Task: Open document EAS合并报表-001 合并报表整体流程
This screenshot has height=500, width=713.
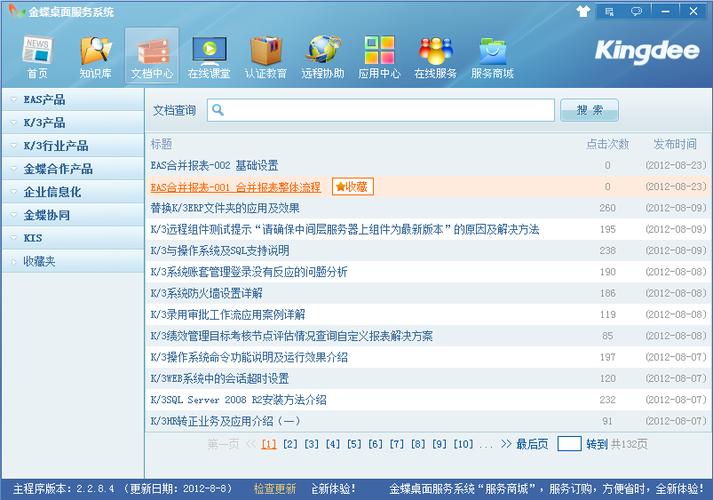Action: click(236, 187)
